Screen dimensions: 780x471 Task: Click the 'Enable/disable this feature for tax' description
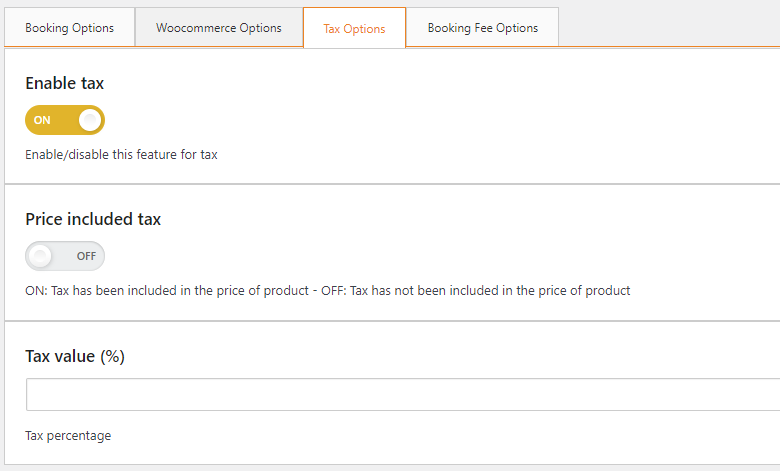pos(121,155)
